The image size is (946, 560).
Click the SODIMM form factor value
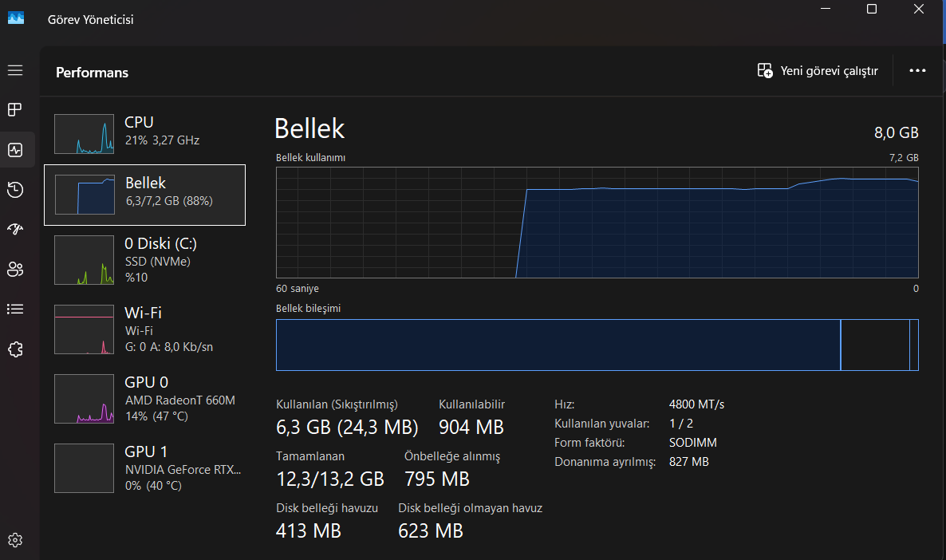pyautogui.click(x=693, y=442)
